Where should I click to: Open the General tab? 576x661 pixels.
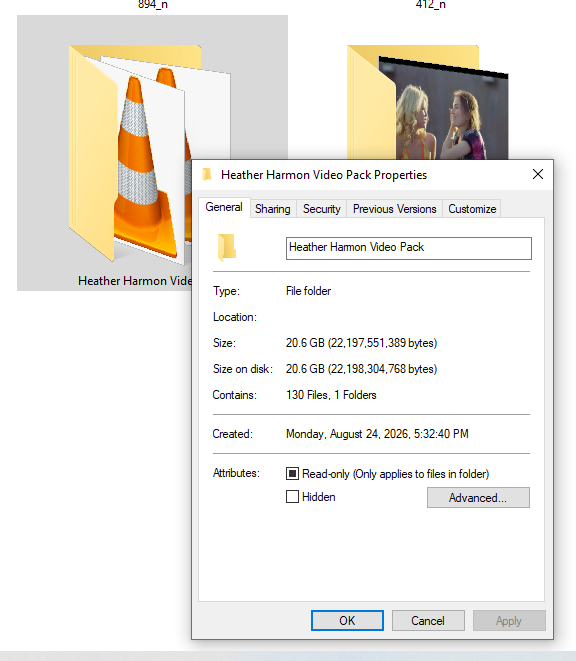(x=224, y=207)
